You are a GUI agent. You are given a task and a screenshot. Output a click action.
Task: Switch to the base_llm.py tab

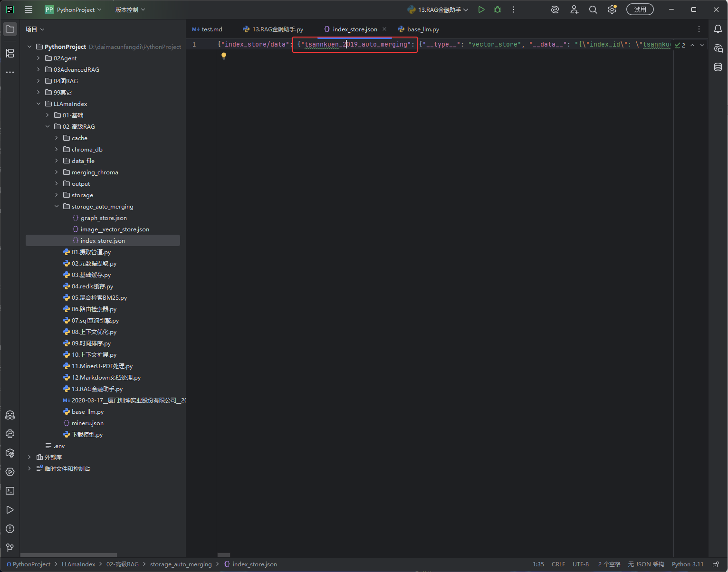[x=419, y=29]
